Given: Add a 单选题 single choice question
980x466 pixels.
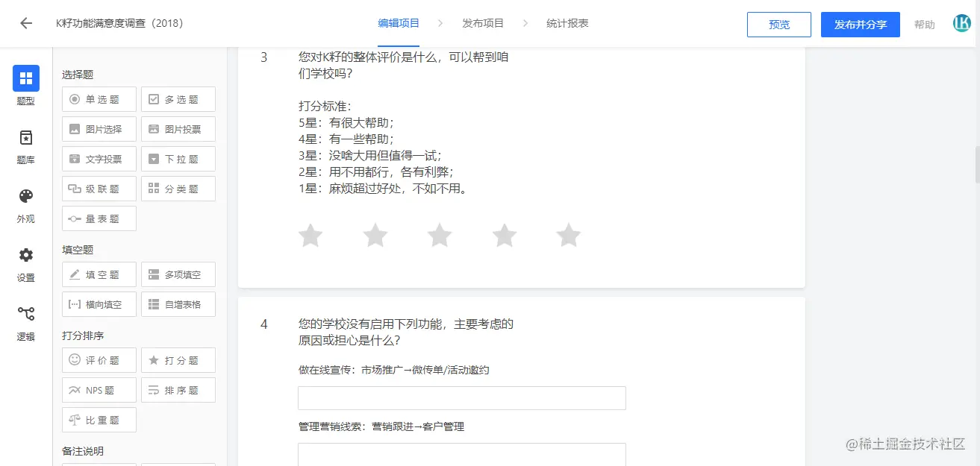Looking at the screenshot, I should (x=99, y=99).
